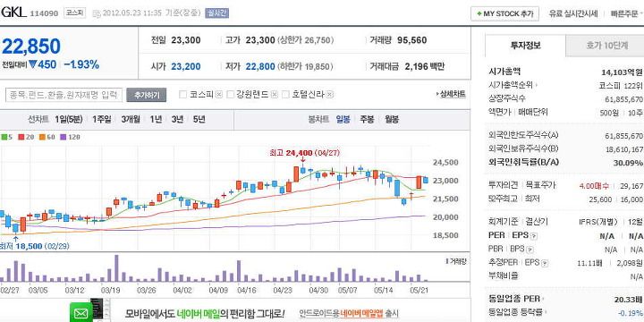This screenshot has height=322, width=644.
Task: Remove 강원랜드 comparison via its small x icon
Action: click(275, 95)
